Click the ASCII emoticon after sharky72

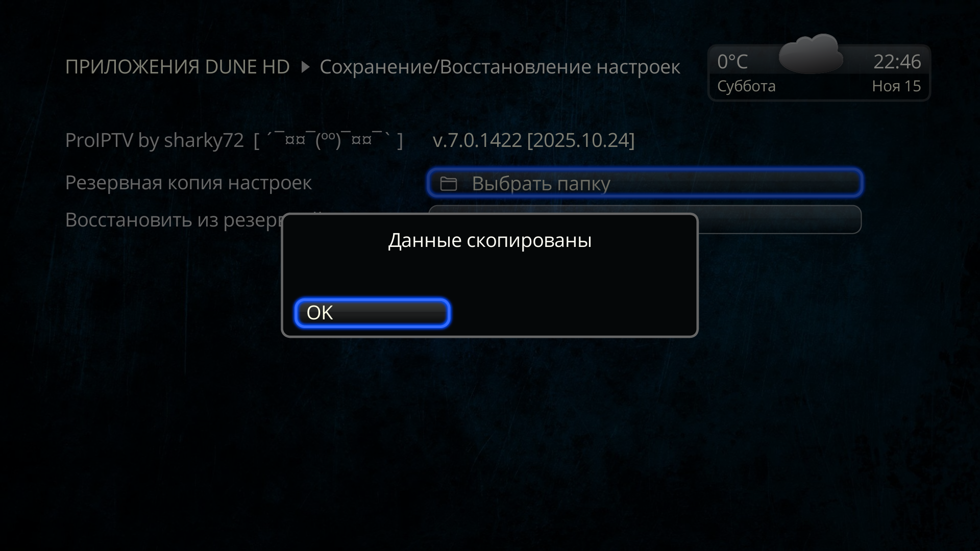(x=328, y=140)
